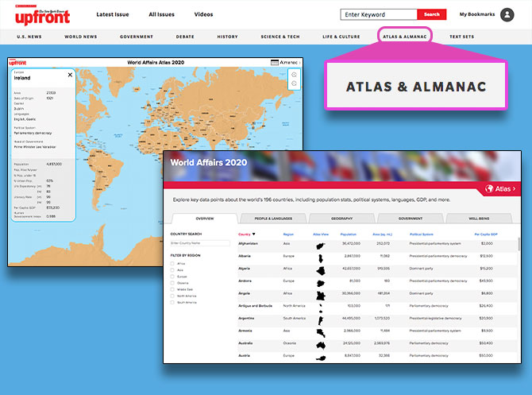The image size is (532, 395).
Task: Toggle the North America region filter checkbox
Action: tap(172, 296)
